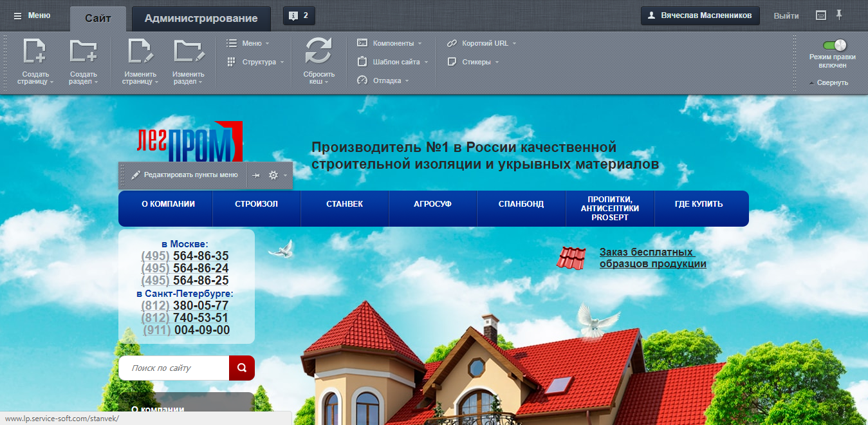Click Редактировать пункты меню button
Viewport: 868px width, 425px height.
click(185, 175)
